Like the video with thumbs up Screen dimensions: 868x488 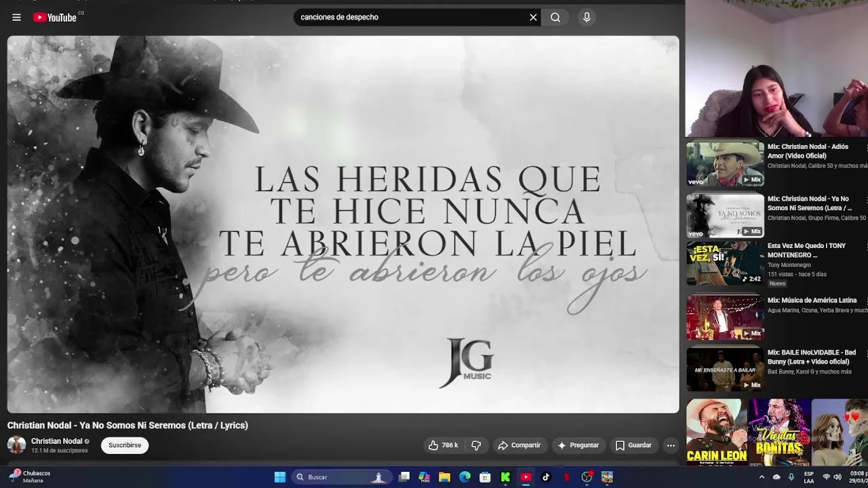coord(443,445)
